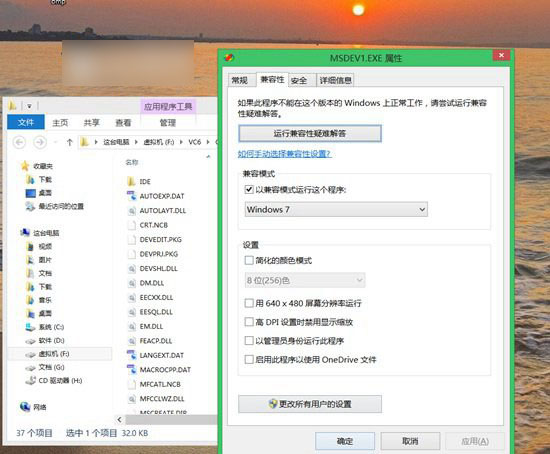This screenshot has width=550, height=454.
Task: Expand breadcrumb arrow after VC6
Action: click(208, 142)
